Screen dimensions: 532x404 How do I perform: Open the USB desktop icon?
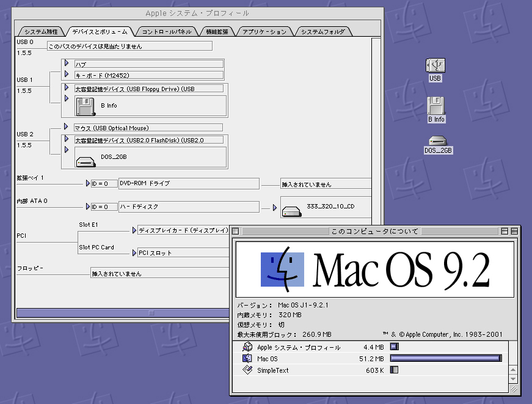click(435, 65)
